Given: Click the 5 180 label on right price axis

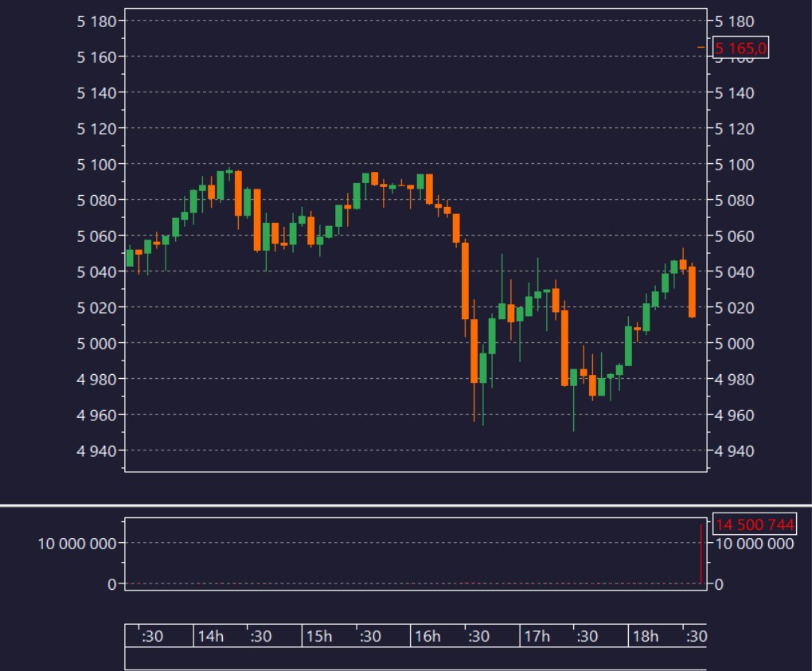Looking at the screenshot, I should tap(734, 21).
